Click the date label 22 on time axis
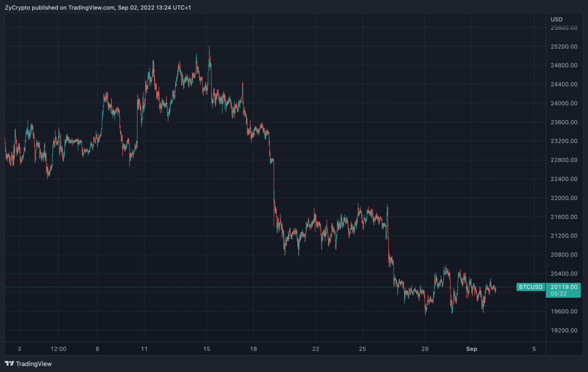 tap(316, 349)
